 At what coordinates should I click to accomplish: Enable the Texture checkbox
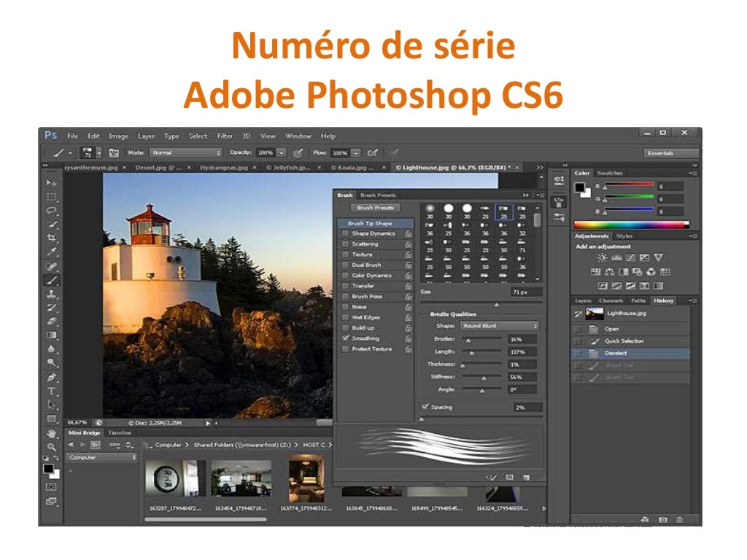pyautogui.click(x=345, y=254)
